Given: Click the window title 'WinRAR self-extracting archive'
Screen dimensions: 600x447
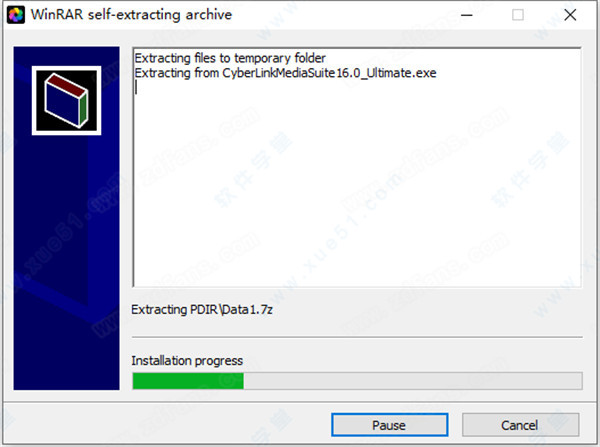Looking at the screenshot, I should [x=131, y=15].
